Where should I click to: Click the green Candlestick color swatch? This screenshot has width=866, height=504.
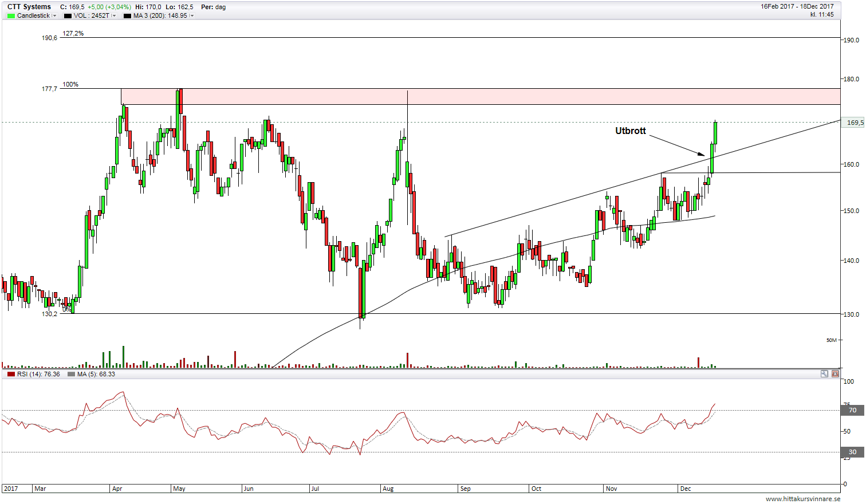tap(11, 15)
